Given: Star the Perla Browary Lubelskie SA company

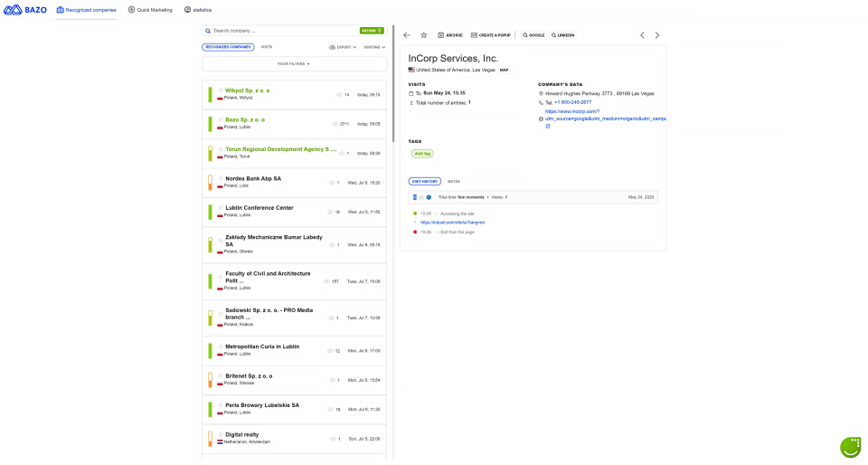Looking at the screenshot, I should click(x=221, y=405).
